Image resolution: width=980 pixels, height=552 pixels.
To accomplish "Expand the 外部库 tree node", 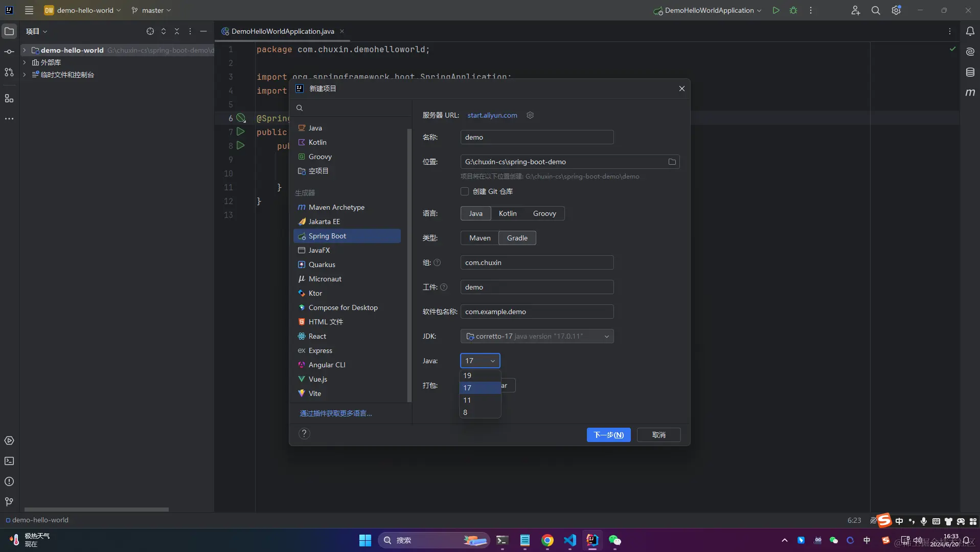I will 24,62.
